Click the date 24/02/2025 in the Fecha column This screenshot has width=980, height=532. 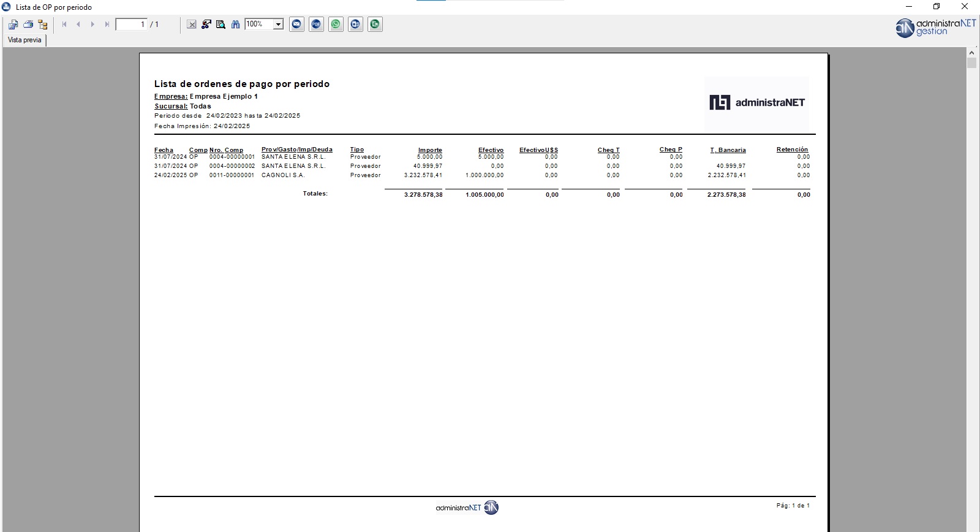[x=170, y=175]
